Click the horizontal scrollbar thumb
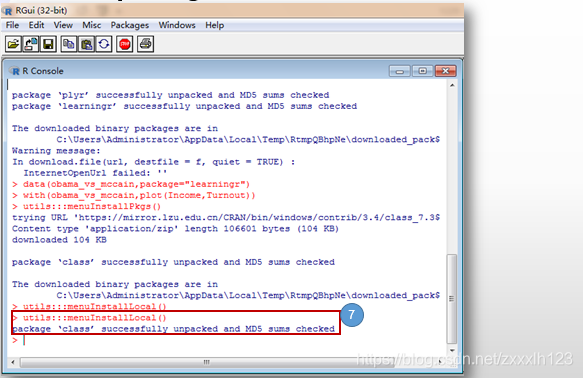583x378 pixels. (207, 362)
